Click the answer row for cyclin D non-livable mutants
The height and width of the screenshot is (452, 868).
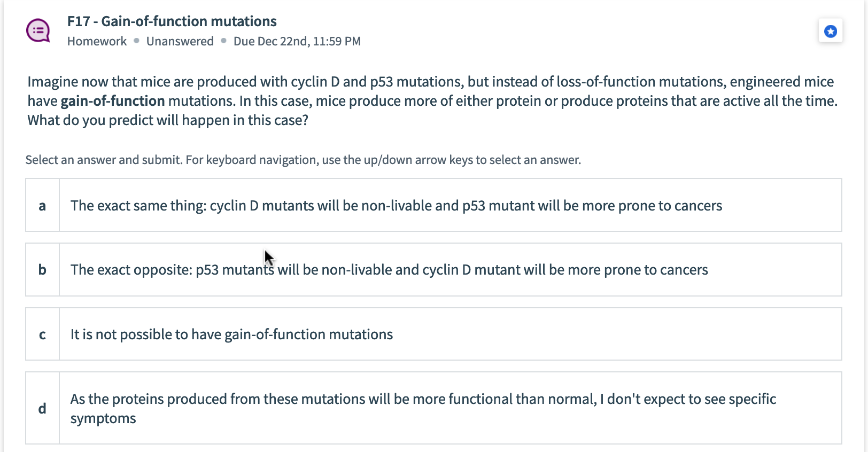(396, 205)
